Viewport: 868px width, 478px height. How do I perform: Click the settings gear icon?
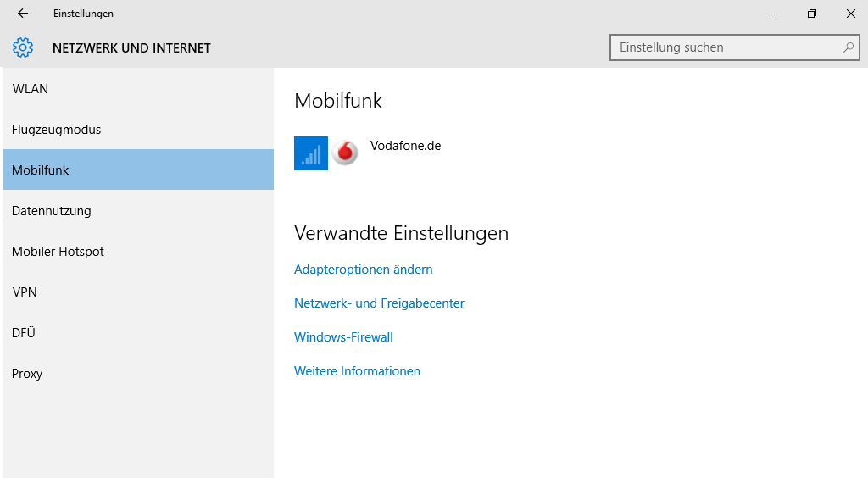point(23,47)
